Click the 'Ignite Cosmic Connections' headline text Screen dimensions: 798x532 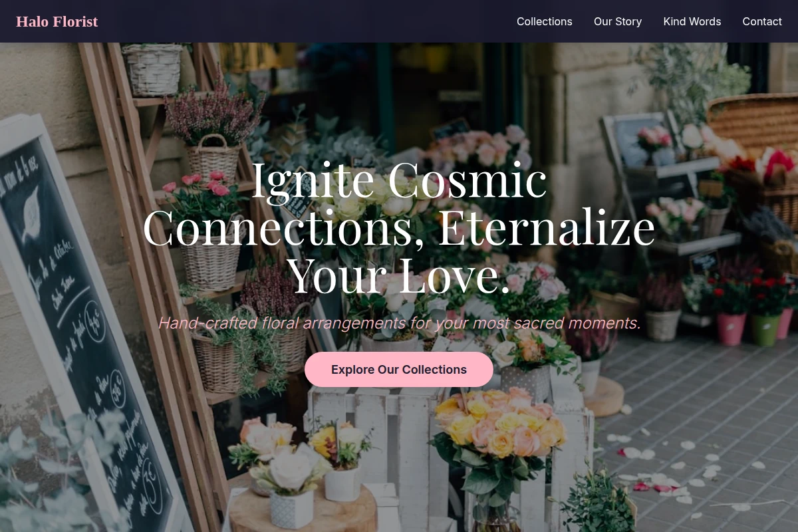pyautogui.click(x=399, y=227)
